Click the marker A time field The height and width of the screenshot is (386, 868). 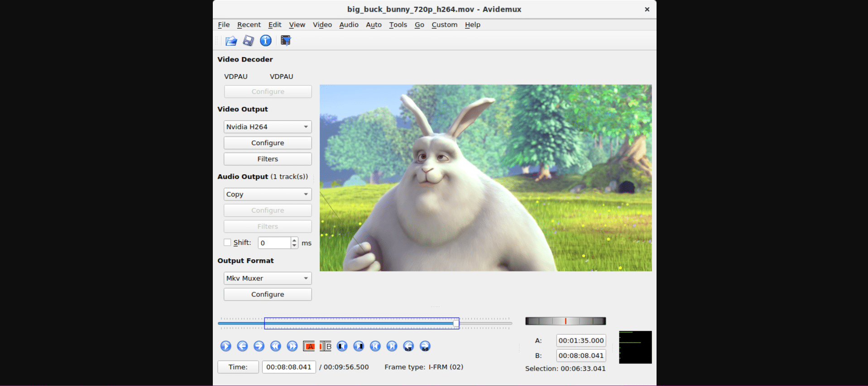click(x=581, y=341)
